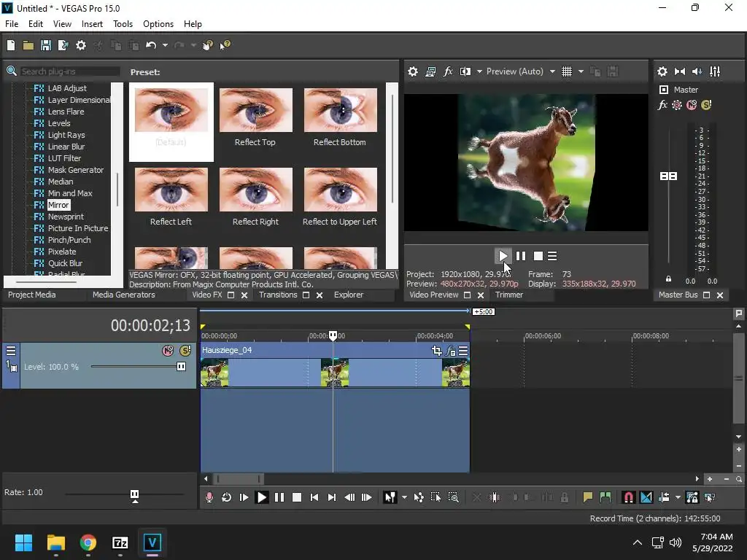Stop playback in Video Preview panel
The width and height of the screenshot is (747, 560).
coord(538,256)
